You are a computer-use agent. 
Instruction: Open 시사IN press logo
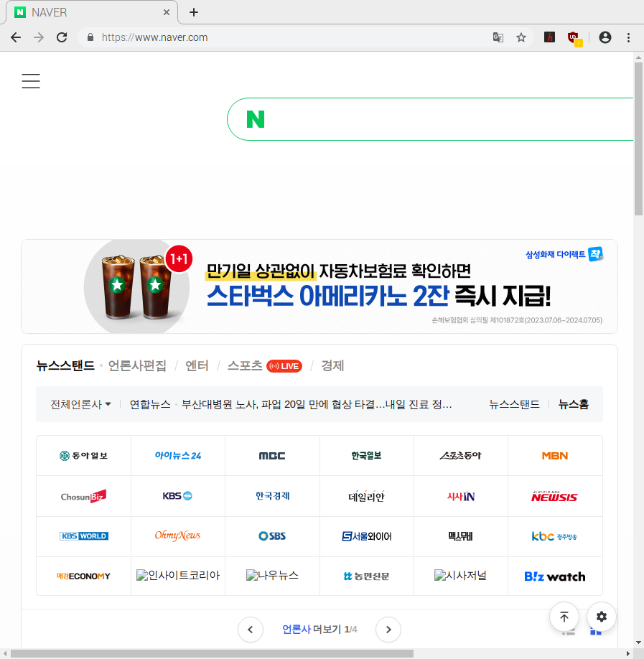[x=461, y=496]
